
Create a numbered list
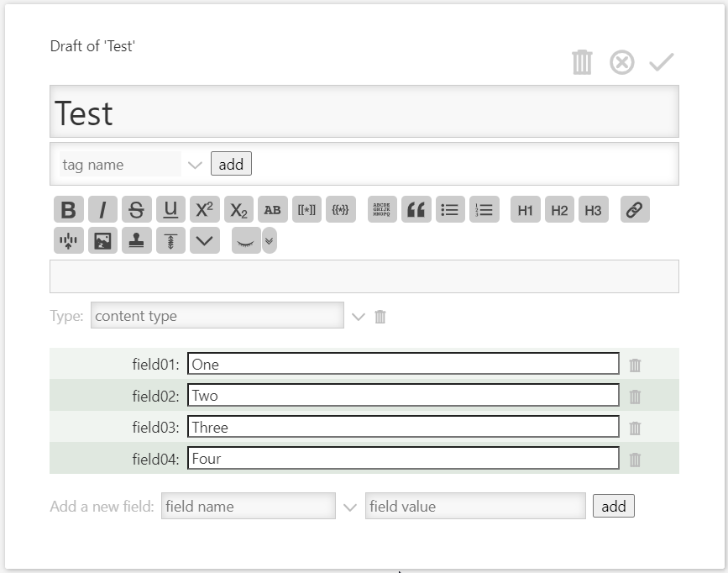484,209
